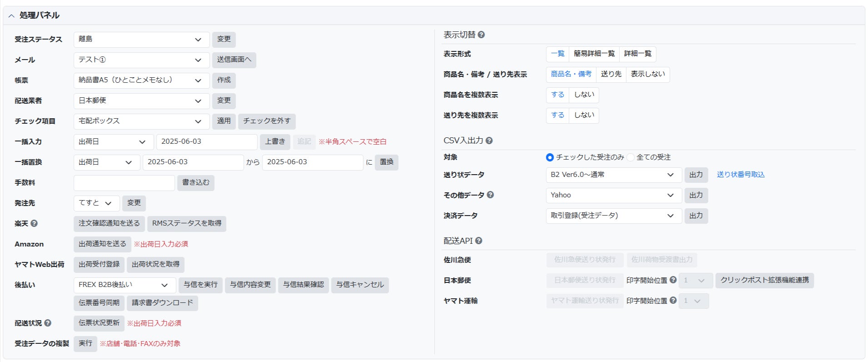The image size is (868, 362).
Task: Set 商品名を複数表示 to する
Action: pyautogui.click(x=557, y=95)
